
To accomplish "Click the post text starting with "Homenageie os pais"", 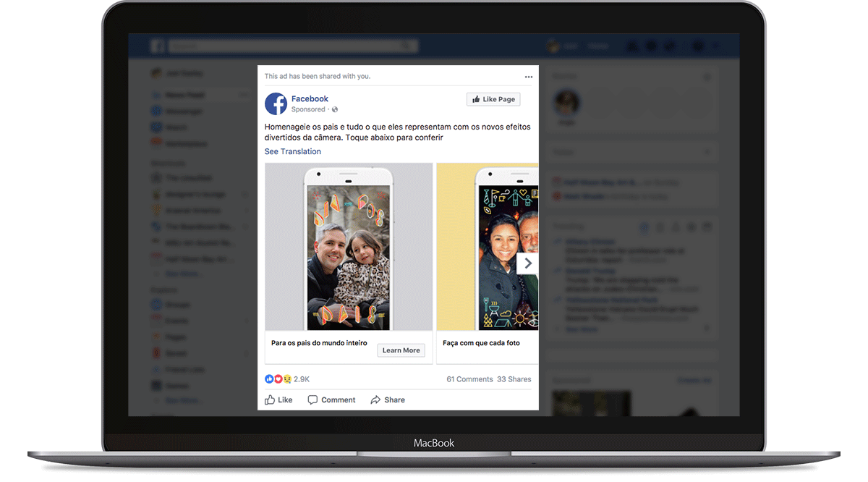I will point(397,132).
